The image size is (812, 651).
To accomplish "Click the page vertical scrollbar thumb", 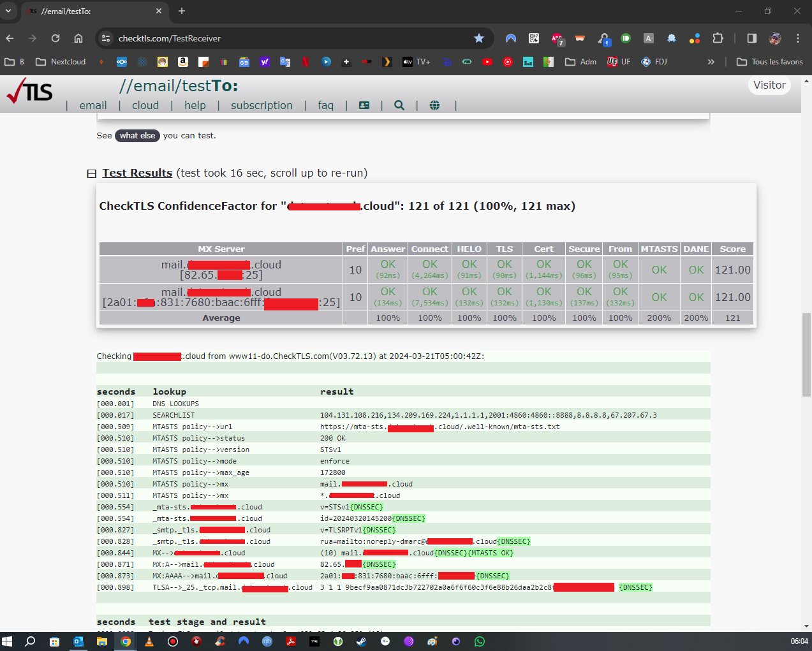I will coord(807,354).
